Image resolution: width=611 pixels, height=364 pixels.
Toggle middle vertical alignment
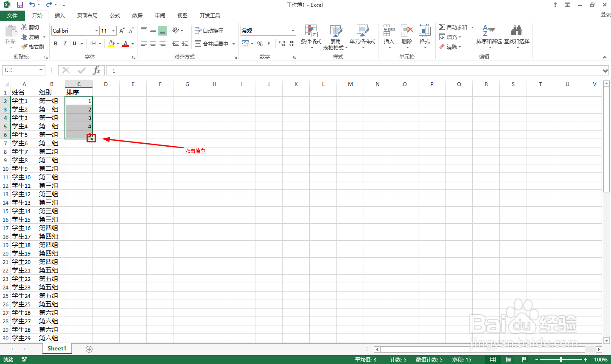click(x=153, y=31)
